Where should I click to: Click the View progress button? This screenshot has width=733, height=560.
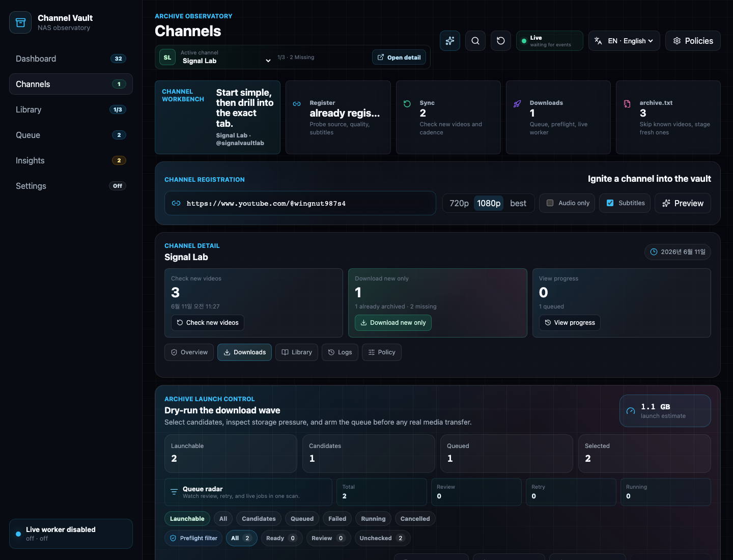[570, 323]
